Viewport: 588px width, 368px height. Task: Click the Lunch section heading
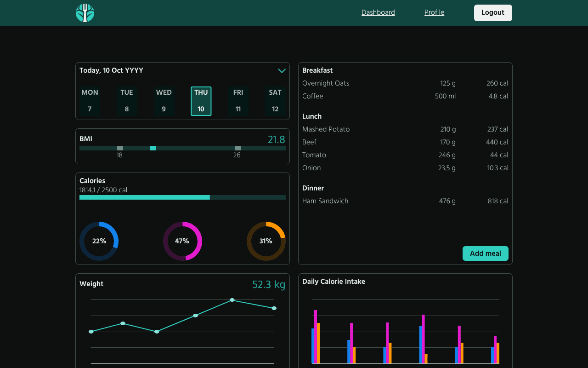click(312, 116)
